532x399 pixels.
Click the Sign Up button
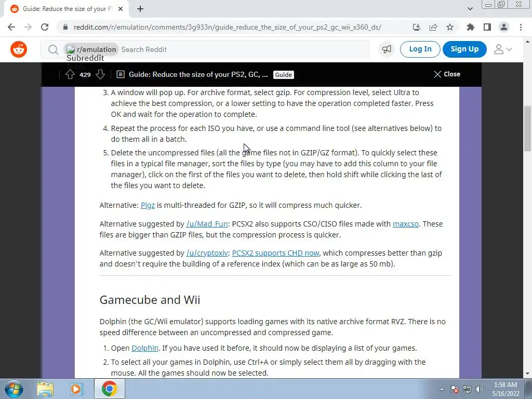464,49
